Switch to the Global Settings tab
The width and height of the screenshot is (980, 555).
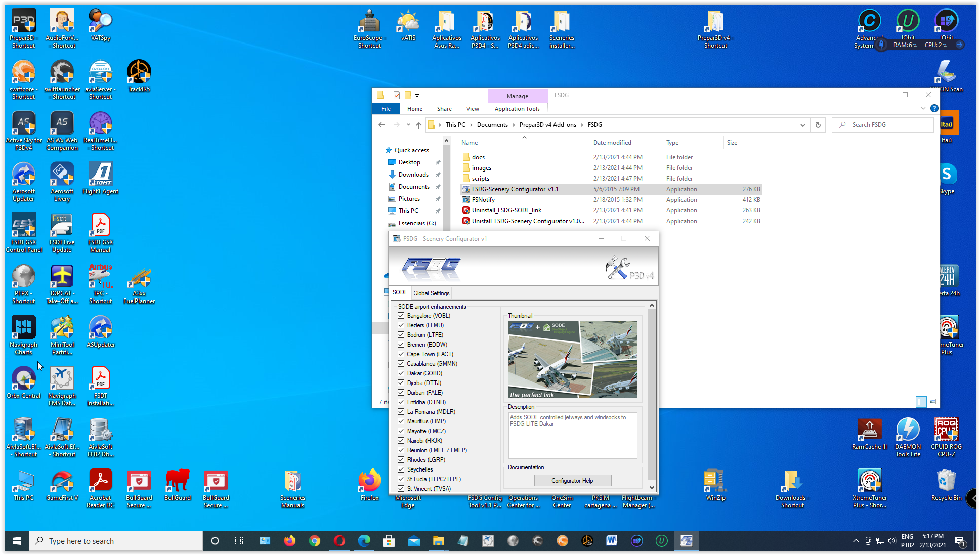(431, 293)
